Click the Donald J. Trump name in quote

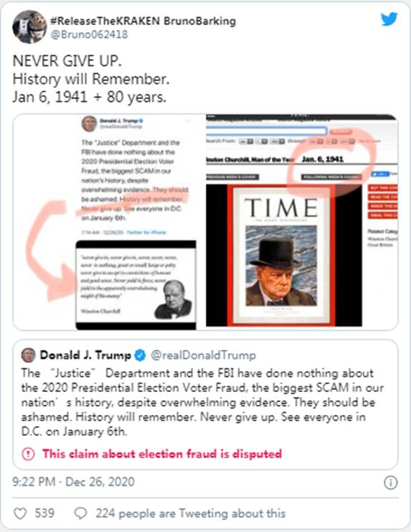(85, 355)
